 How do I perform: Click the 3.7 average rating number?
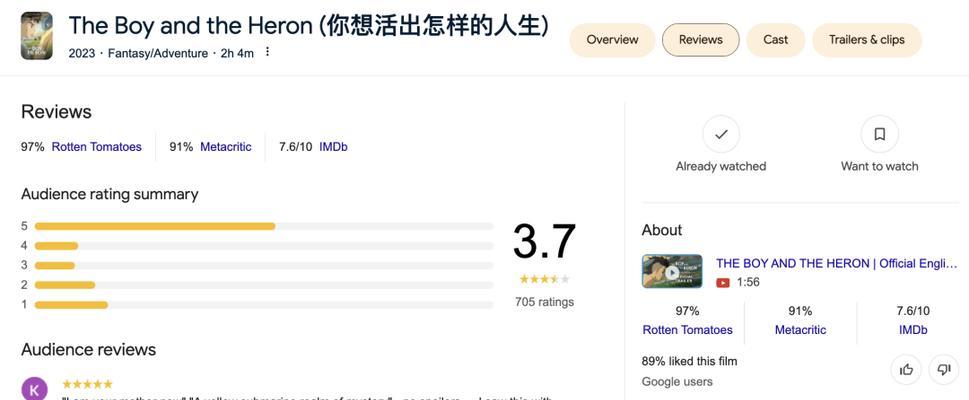coord(544,242)
